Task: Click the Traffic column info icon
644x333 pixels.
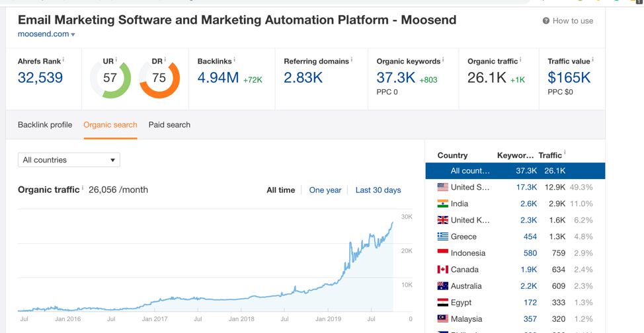Action: (564, 153)
